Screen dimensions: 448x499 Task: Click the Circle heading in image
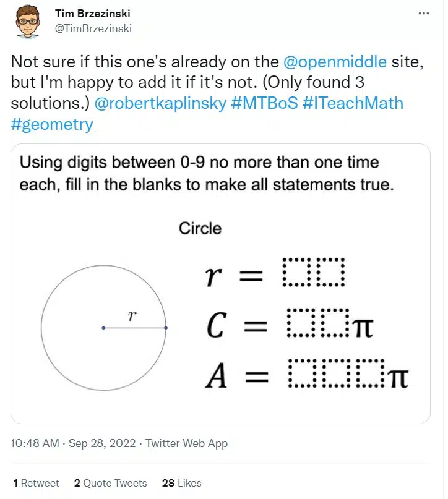click(x=200, y=228)
